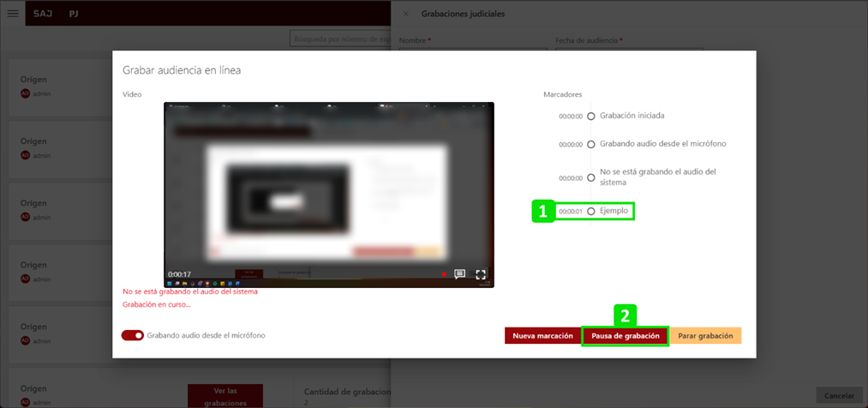The width and height of the screenshot is (868, 408).
Task: Select the 'Grabando audio desde el micrófono' marker
Action: coord(591,144)
